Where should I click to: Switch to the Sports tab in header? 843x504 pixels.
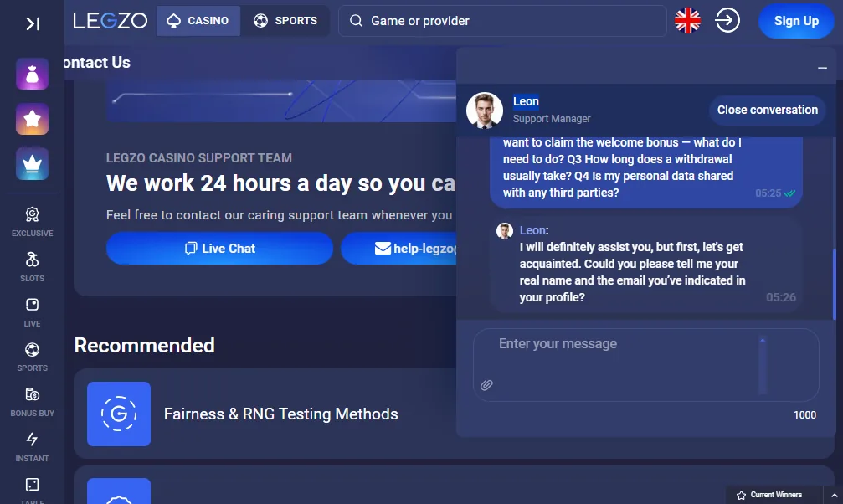[x=285, y=21]
